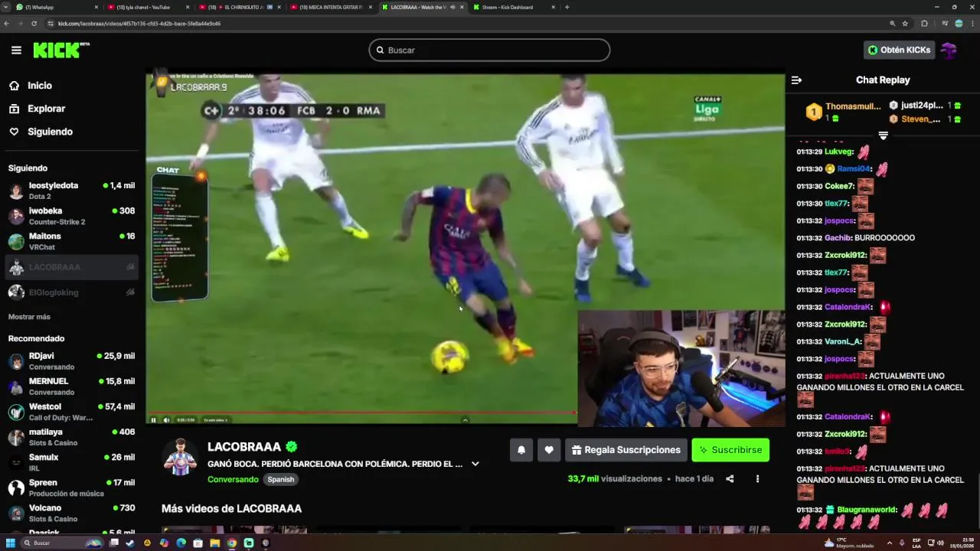Open Samulx recommended channel
980x551 pixels.
click(70, 462)
